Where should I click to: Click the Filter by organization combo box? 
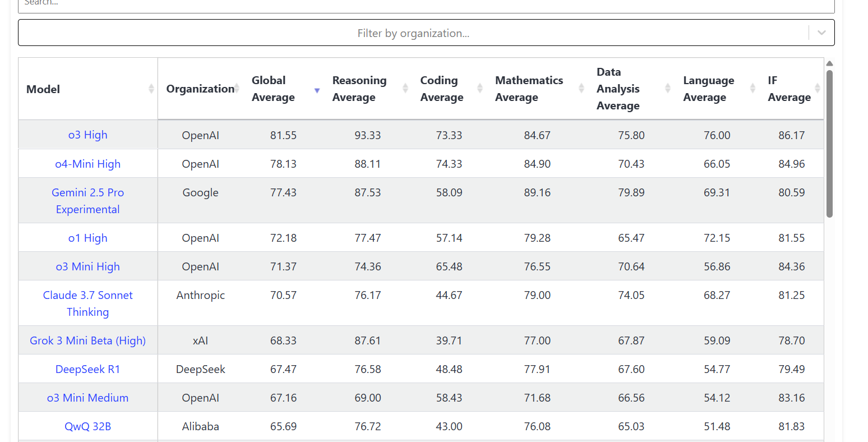pos(413,33)
